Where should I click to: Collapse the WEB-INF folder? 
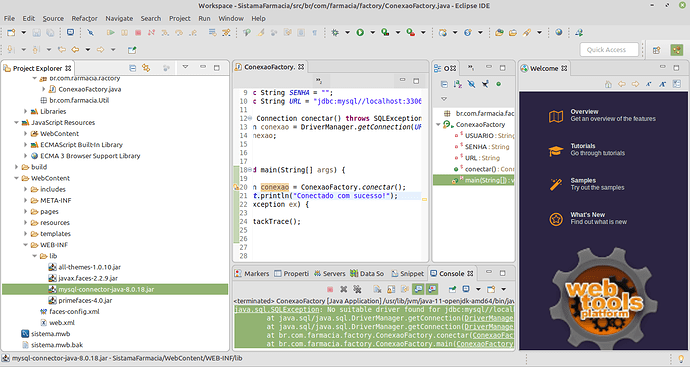pyautogui.click(x=26, y=245)
